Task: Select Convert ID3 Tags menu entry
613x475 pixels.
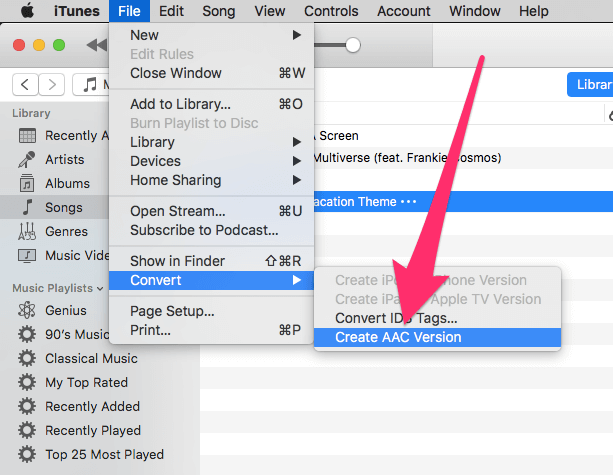Action: click(x=396, y=318)
